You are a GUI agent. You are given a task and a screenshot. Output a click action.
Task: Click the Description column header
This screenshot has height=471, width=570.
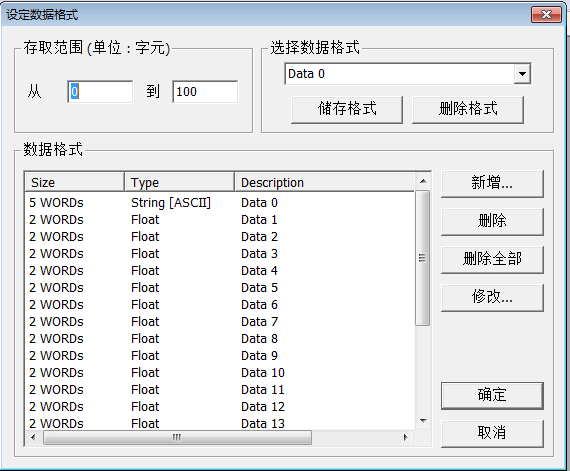325,182
